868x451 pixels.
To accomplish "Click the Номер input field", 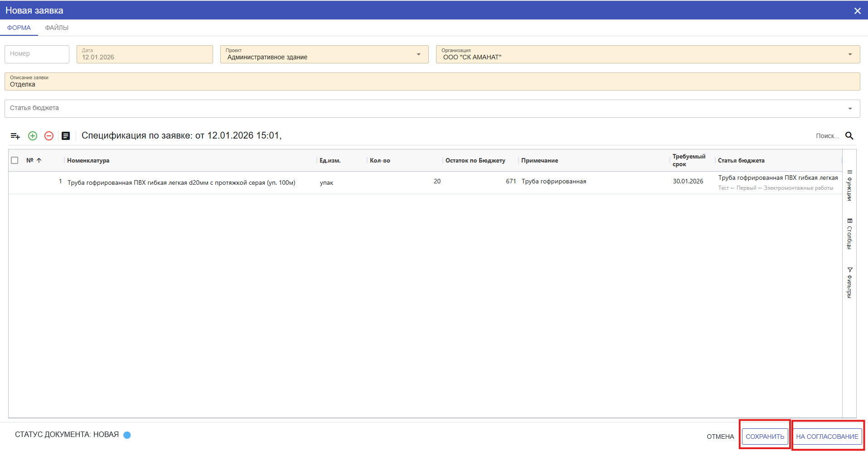I will 37,54.
